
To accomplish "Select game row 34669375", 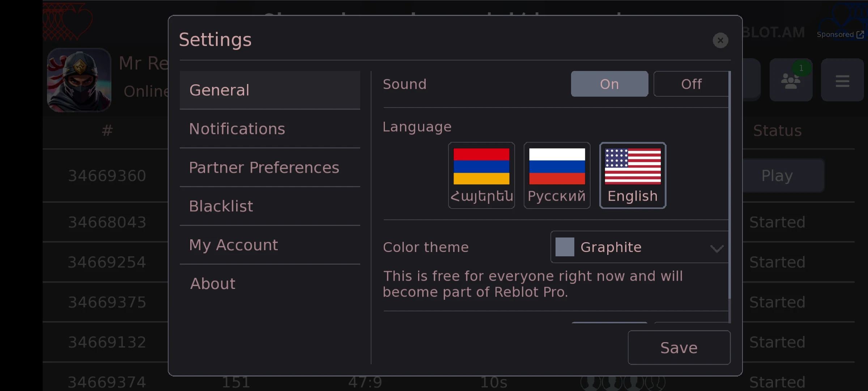I will [107, 302].
